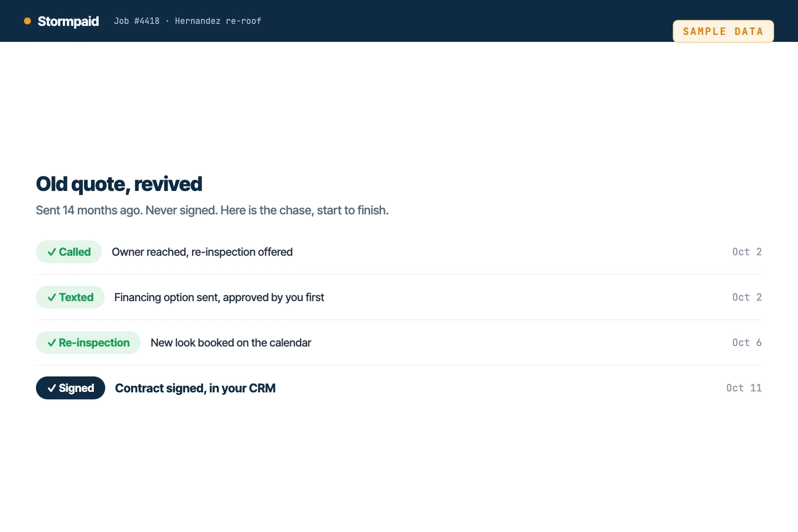Open the Stormpaid brand name
The width and height of the screenshot is (798, 532).
pyautogui.click(x=68, y=21)
